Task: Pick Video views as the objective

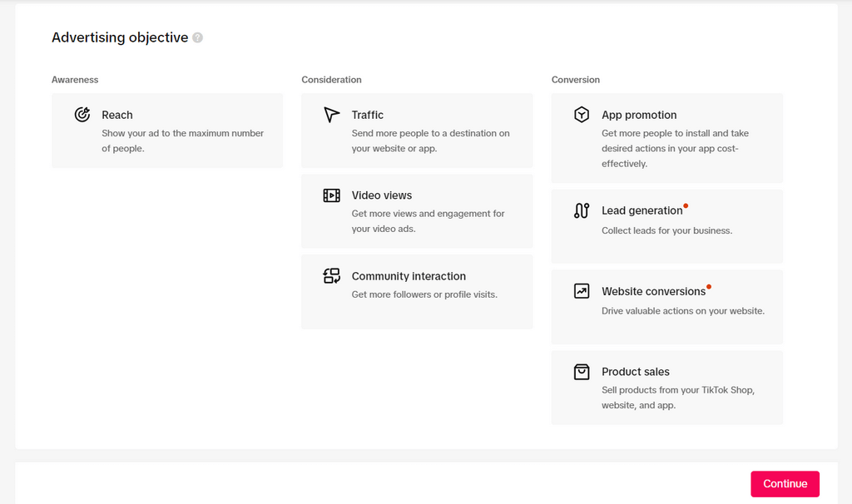Action: pos(418,211)
